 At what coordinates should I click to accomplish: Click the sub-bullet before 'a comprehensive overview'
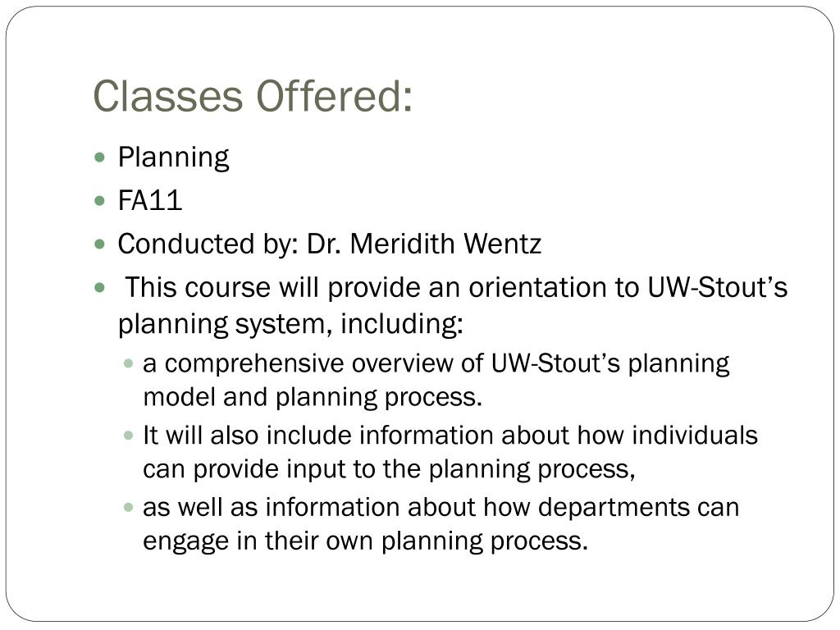pyautogui.click(x=128, y=363)
